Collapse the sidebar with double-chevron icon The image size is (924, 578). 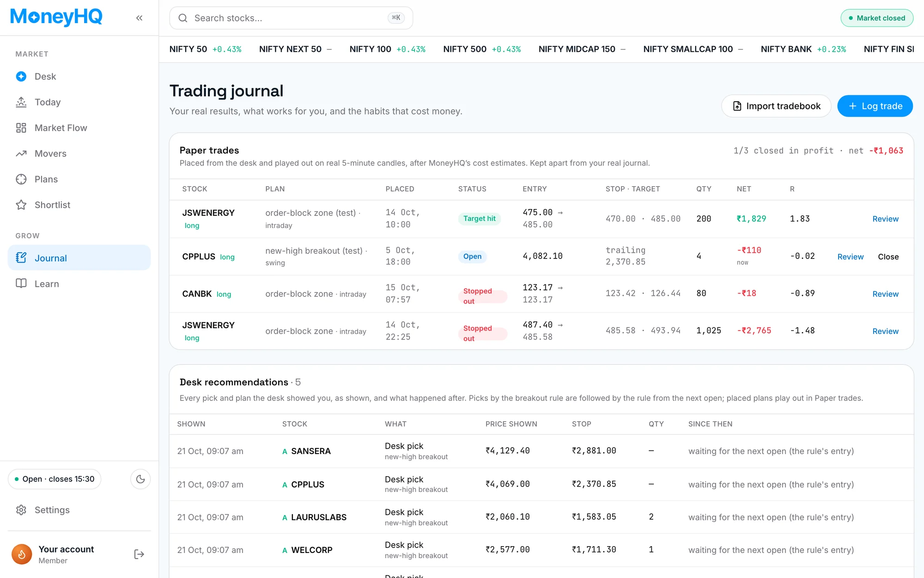139,18
